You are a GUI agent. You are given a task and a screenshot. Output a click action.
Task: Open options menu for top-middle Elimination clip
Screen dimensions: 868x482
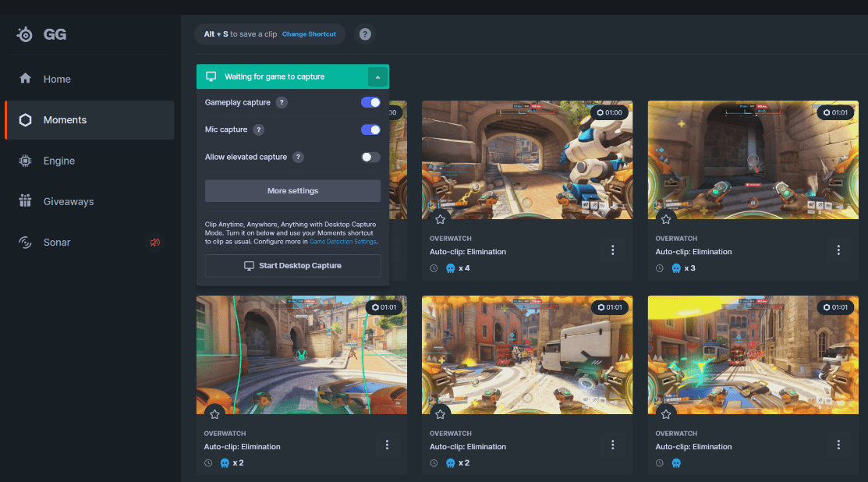pos(613,250)
